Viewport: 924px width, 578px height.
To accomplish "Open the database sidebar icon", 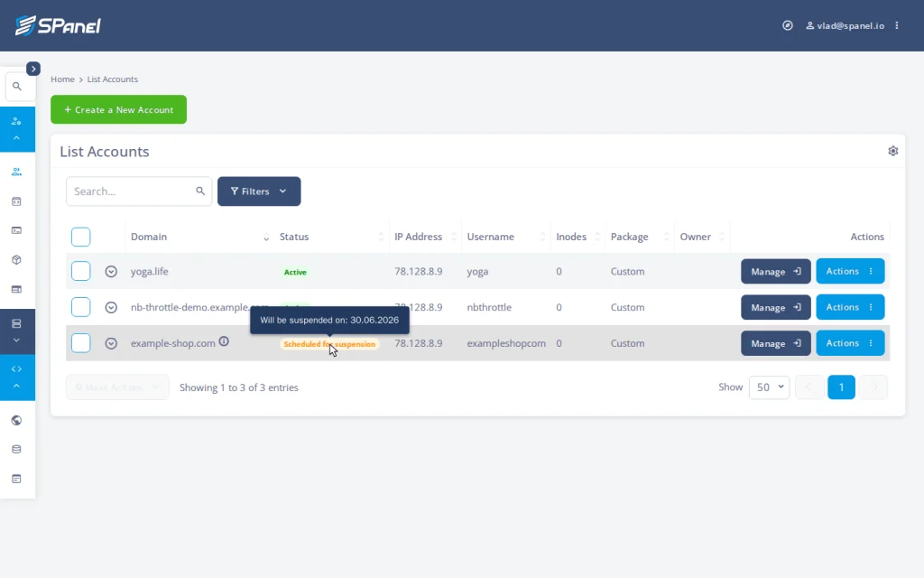I will pos(16,450).
